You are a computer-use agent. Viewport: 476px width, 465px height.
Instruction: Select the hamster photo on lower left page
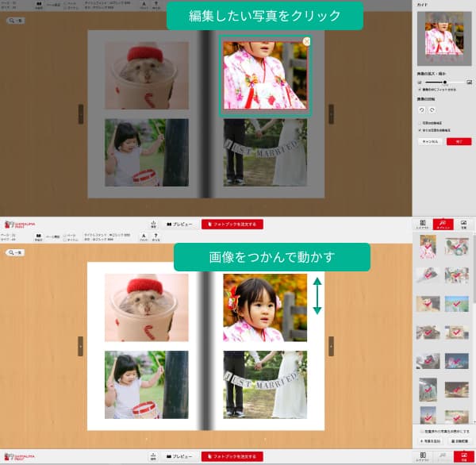click(146, 308)
